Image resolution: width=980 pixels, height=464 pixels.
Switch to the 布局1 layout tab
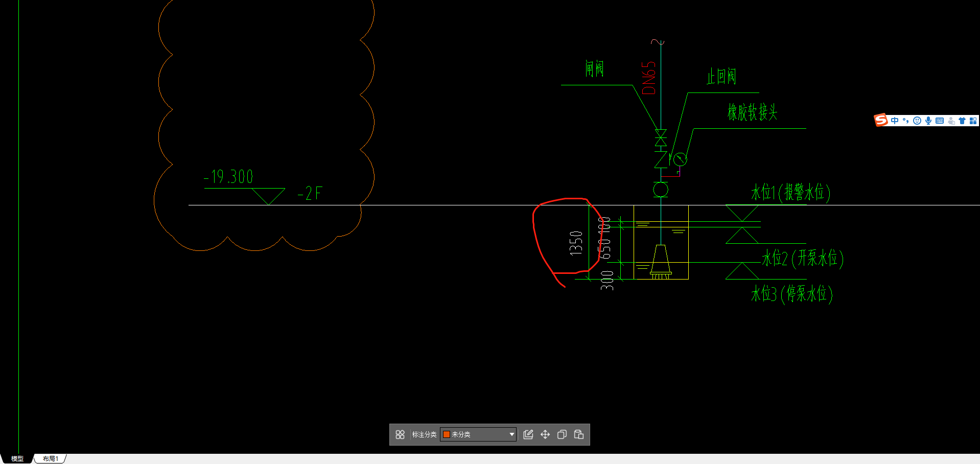(x=51, y=459)
